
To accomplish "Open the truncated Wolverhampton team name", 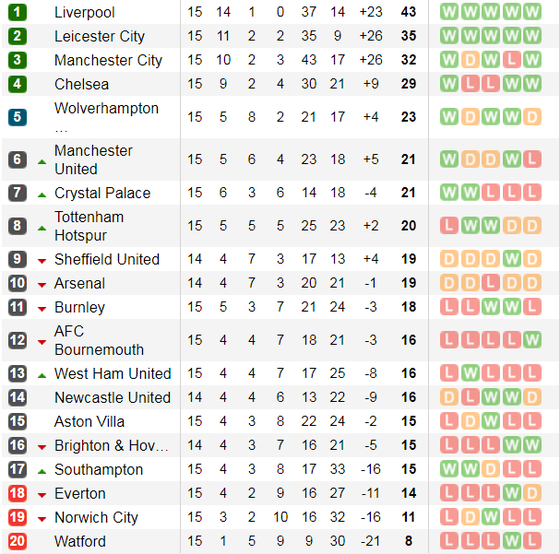I will click(x=106, y=117).
